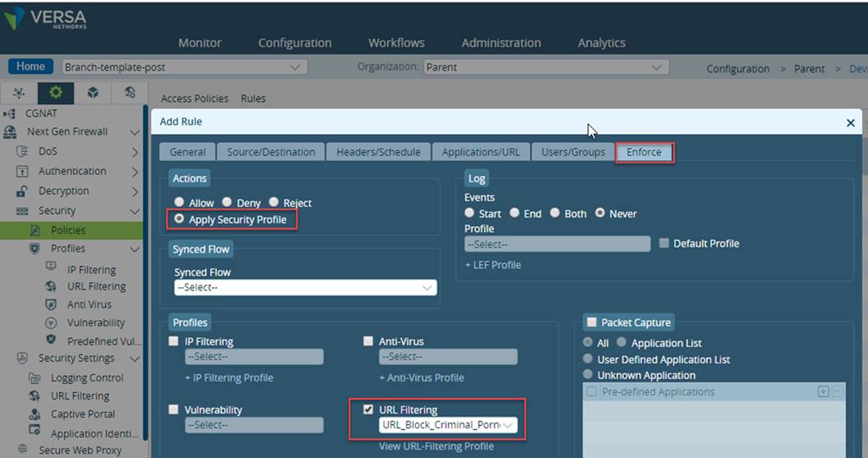Expand the DoS menu chevron

click(135, 152)
